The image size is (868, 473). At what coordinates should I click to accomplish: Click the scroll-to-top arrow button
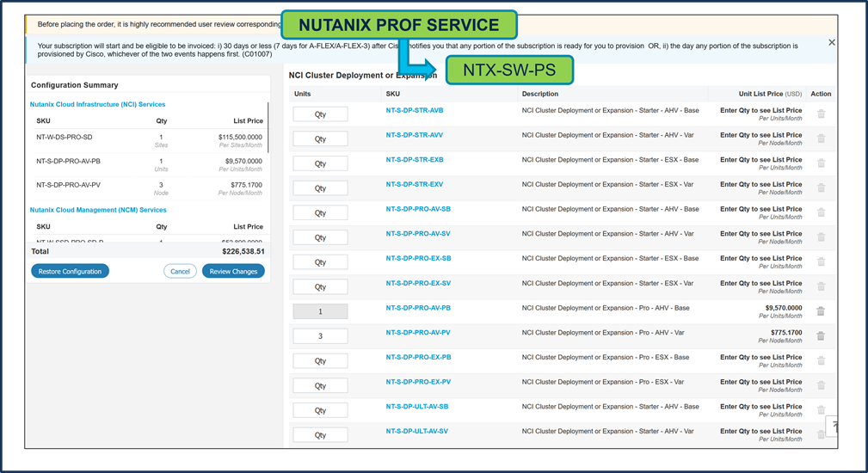click(833, 427)
